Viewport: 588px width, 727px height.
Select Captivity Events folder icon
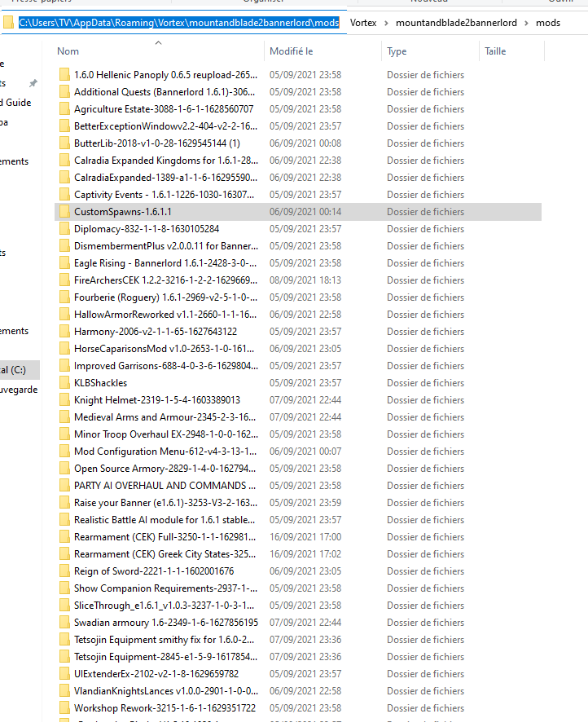pos(64,195)
